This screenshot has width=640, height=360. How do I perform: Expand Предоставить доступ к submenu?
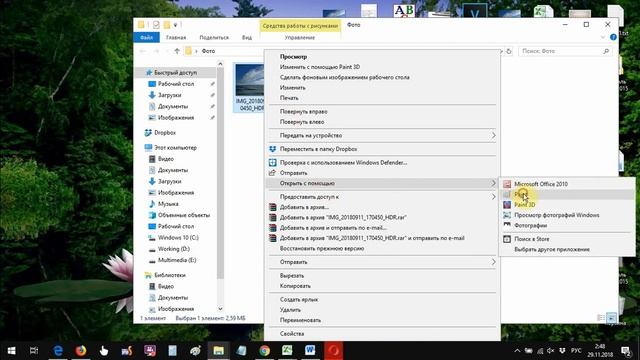coord(382,197)
